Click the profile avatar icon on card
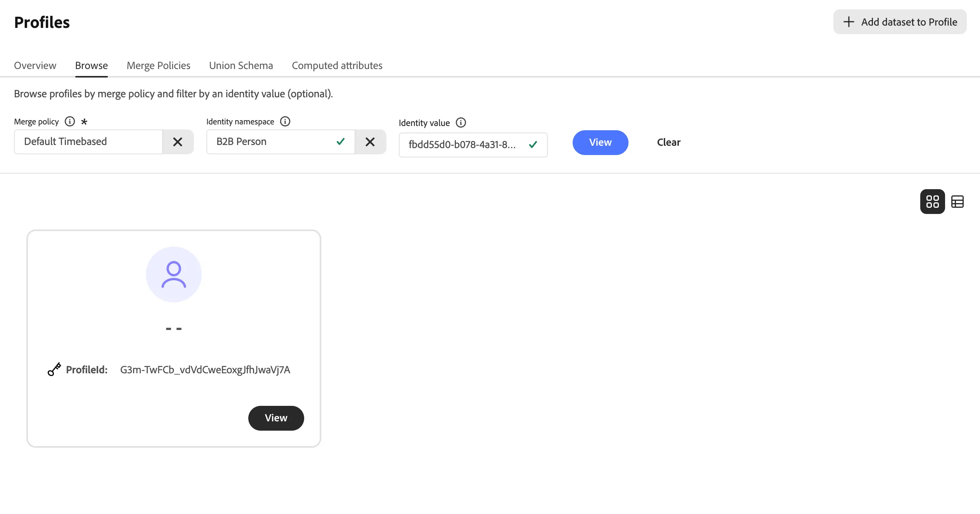The width and height of the screenshot is (980, 514). (x=174, y=274)
